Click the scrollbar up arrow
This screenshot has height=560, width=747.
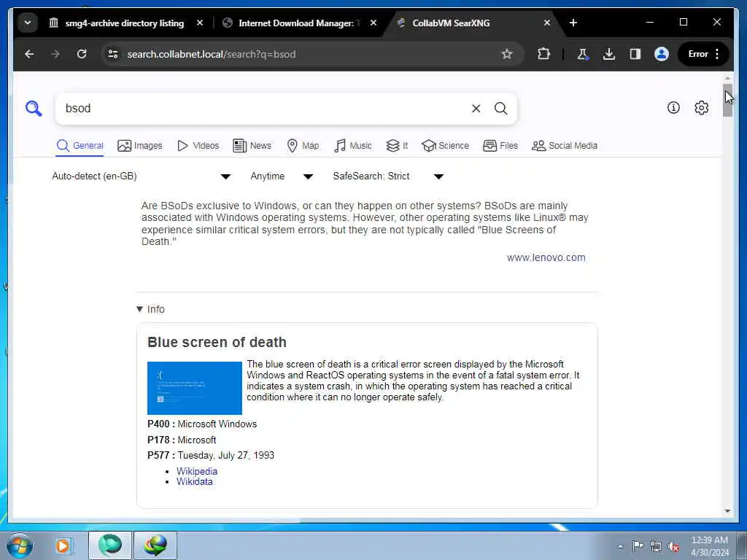click(x=727, y=78)
